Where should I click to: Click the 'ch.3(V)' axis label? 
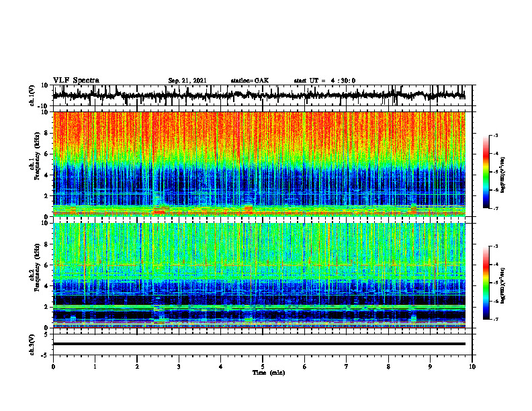(32, 346)
